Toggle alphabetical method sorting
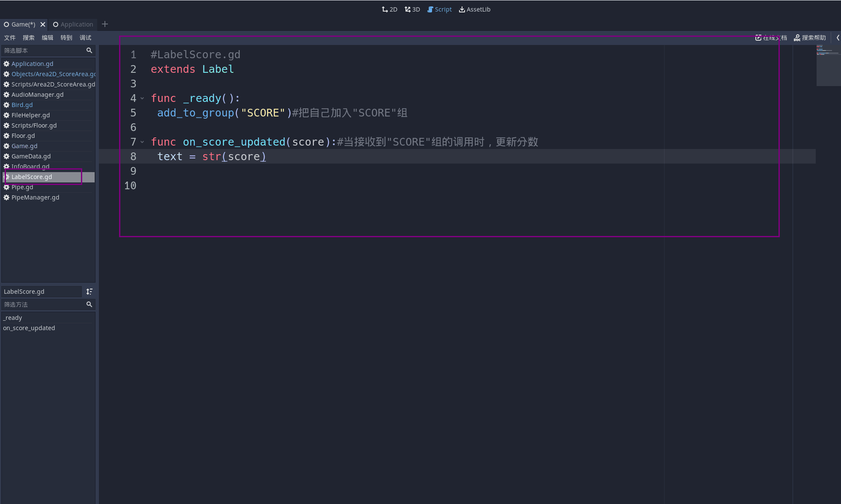Screen dimensions: 841x504 point(89,292)
